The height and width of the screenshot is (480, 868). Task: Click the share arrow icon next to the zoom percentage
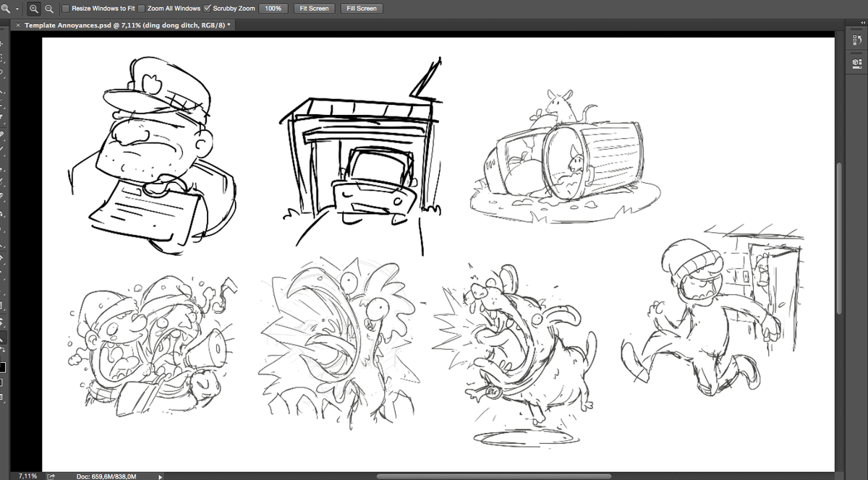pos(50,476)
